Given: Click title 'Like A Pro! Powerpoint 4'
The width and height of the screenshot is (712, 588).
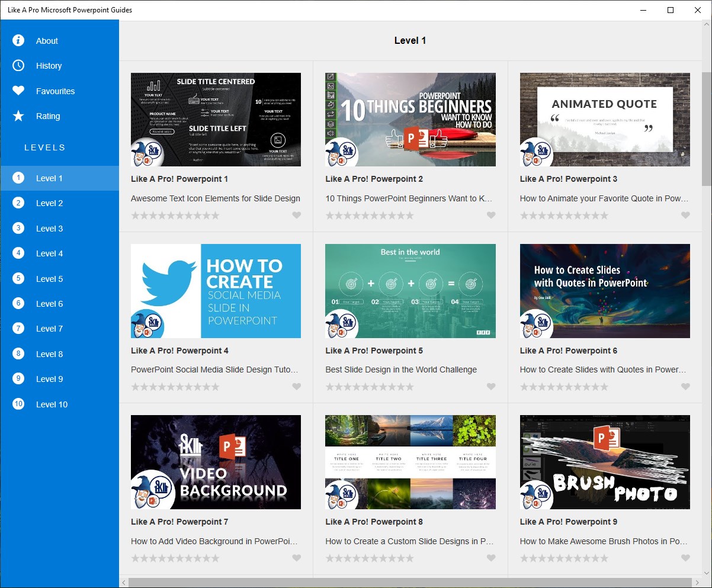Looking at the screenshot, I should point(179,351).
